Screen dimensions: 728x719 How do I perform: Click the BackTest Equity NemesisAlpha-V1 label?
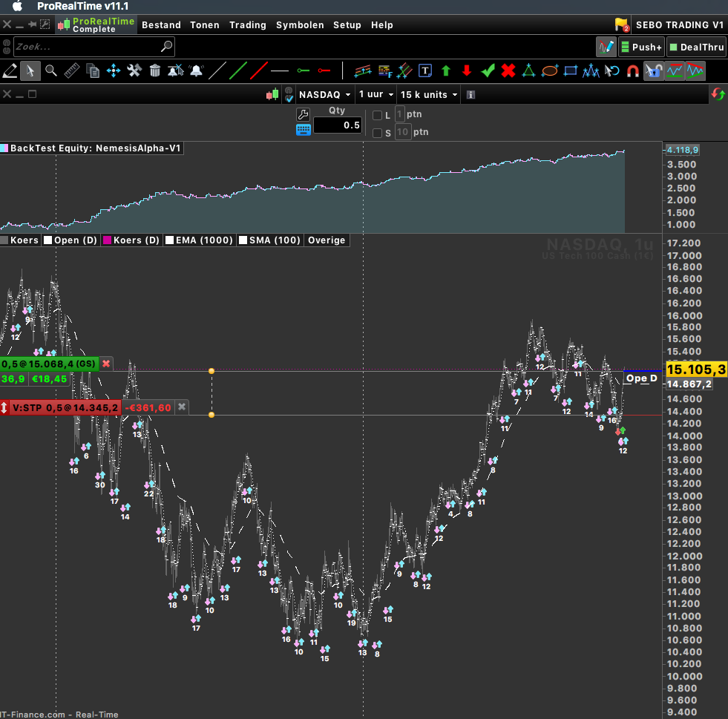pyautogui.click(x=95, y=148)
